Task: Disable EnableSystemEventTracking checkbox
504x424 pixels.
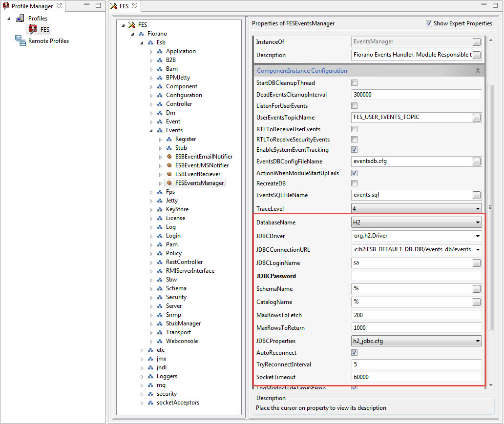Action: (x=354, y=150)
